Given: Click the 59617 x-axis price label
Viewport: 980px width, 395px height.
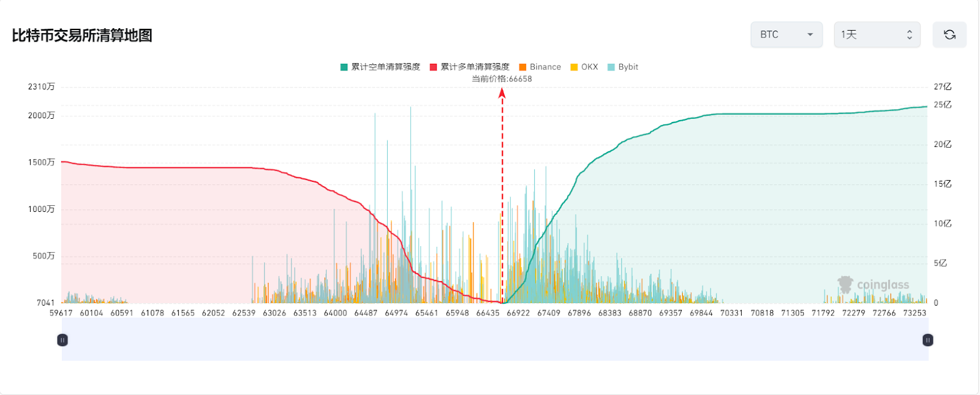Looking at the screenshot, I should click(x=61, y=313).
